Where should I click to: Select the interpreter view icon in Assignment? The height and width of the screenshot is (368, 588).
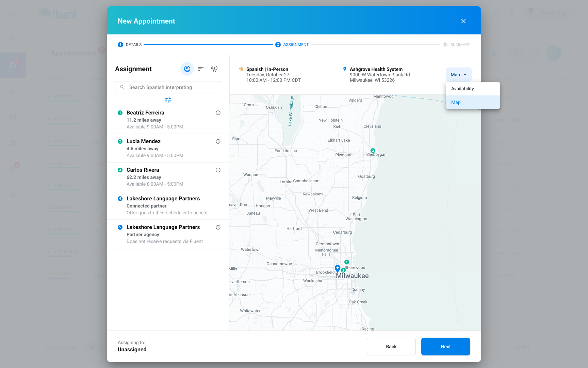tap(187, 69)
